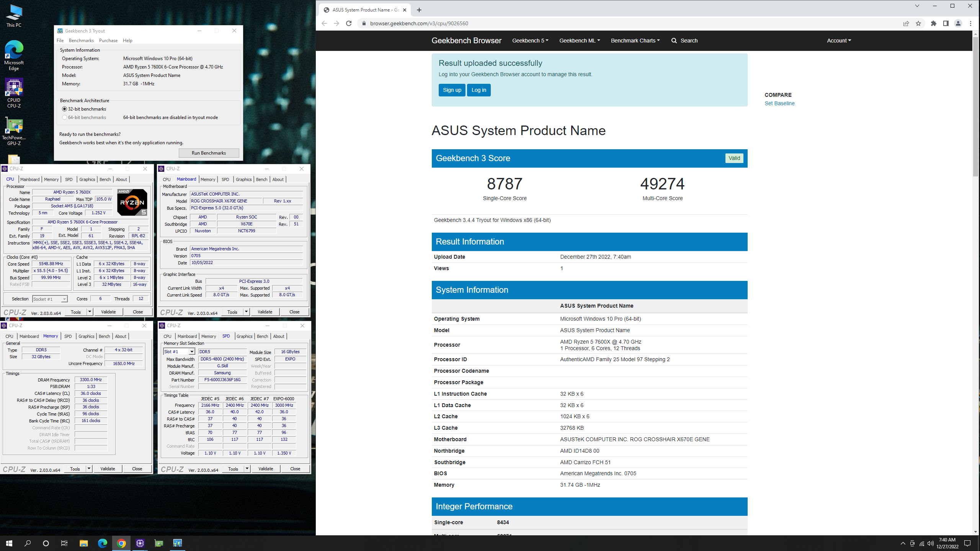Click network tray icon
The width and height of the screenshot is (980, 551).
(921, 543)
